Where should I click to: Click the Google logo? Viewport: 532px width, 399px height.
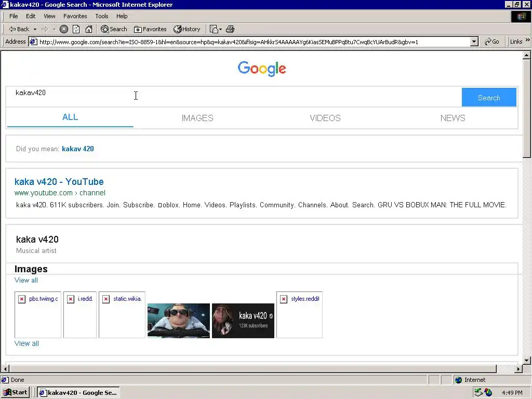pyautogui.click(x=262, y=69)
